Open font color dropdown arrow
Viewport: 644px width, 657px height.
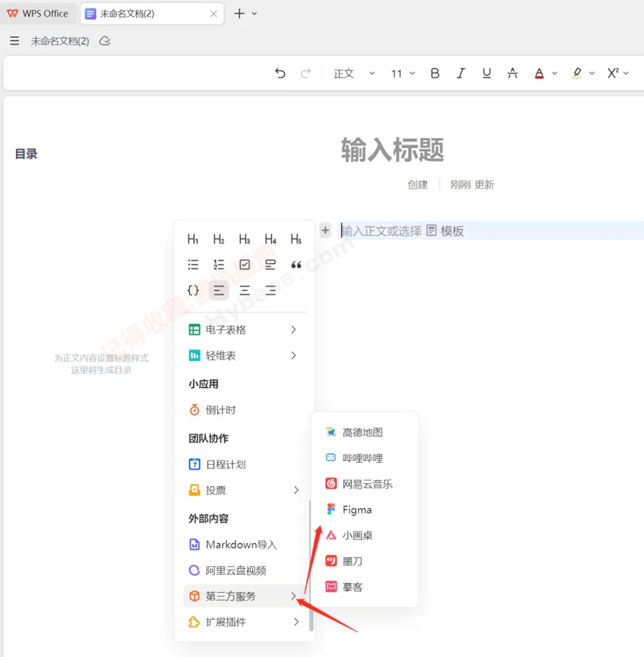pyautogui.click(x=554, y=73)
